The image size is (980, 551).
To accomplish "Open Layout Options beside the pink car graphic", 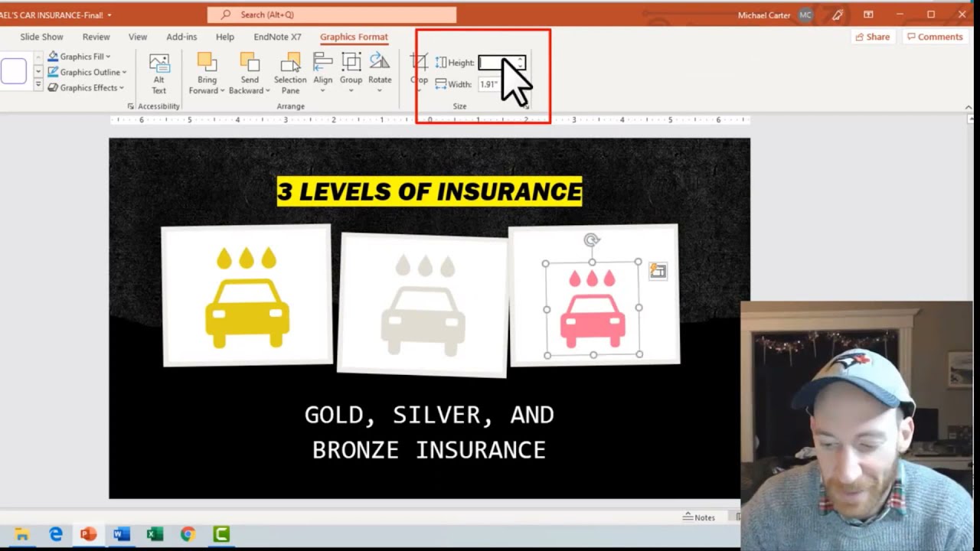I will [658, 271].
